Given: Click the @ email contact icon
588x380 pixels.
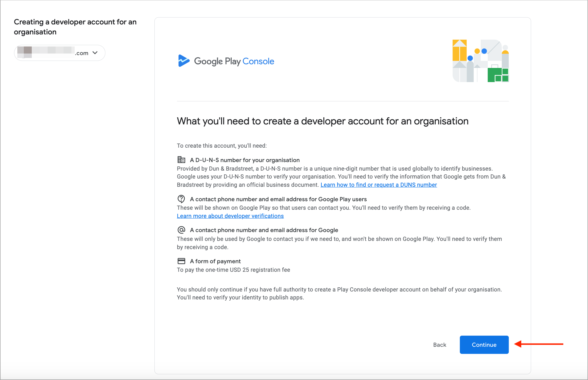Looking at the screenshot, I should (181, 230).
